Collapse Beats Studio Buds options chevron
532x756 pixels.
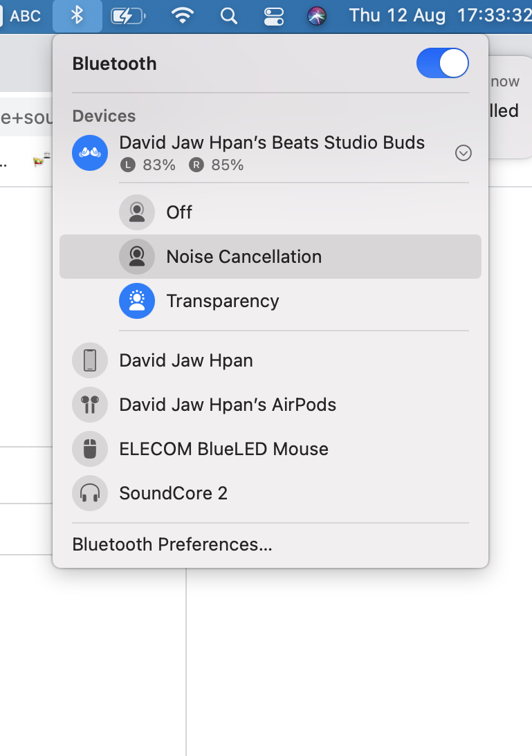click(x=464, y=153)
